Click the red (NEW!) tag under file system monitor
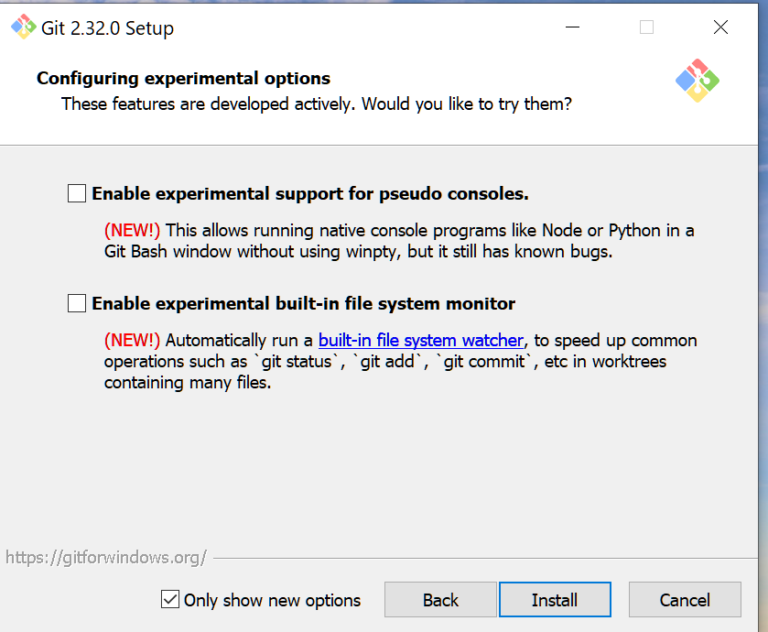The height and width of the screenshot is (632, 768). click(x=132, y=340)
